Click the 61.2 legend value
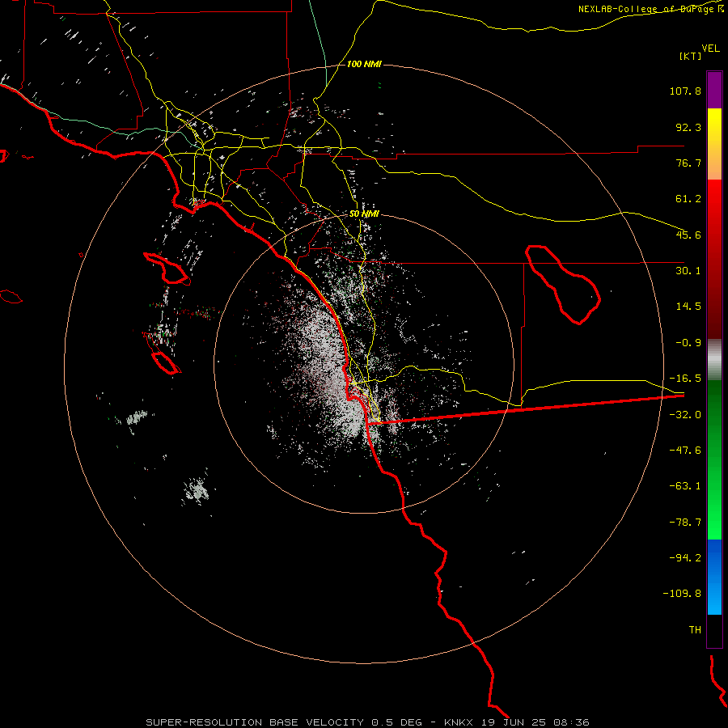 pos(688,199)
